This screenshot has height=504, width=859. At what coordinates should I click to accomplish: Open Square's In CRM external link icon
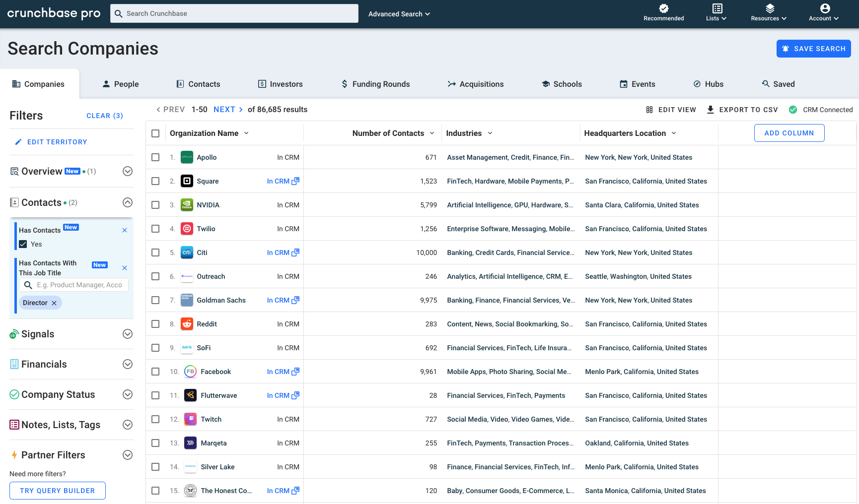tap(295, 181)
